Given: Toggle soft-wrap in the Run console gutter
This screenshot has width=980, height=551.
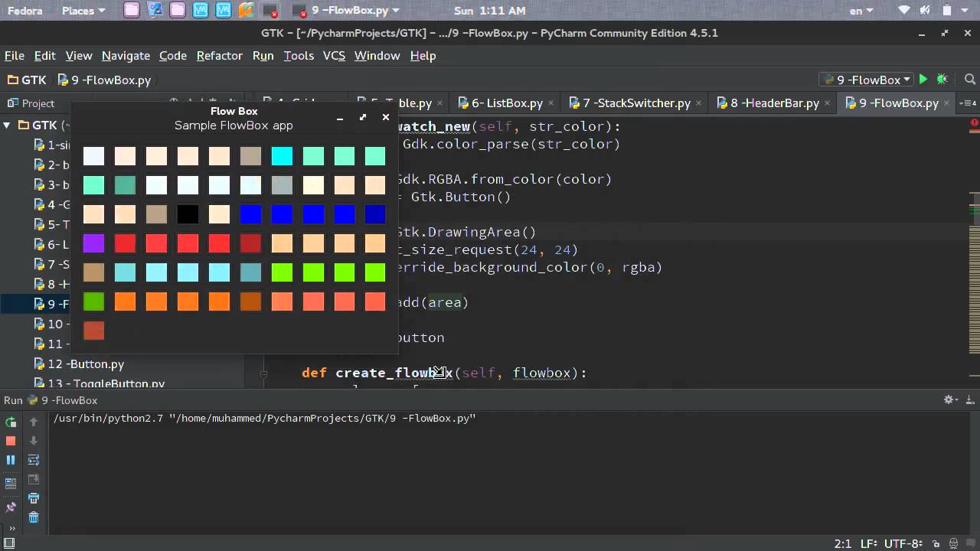Looking at the screenshot, I should pos(33,460).
